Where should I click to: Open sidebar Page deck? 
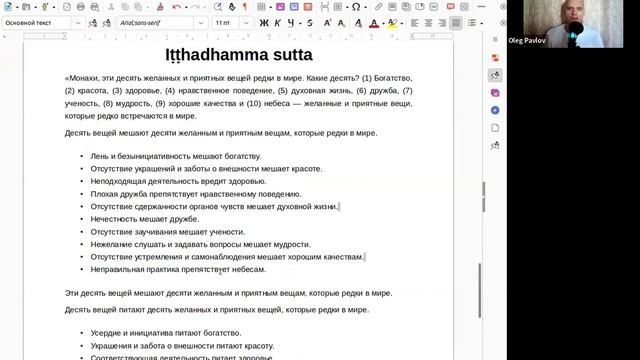pos(495,128)
